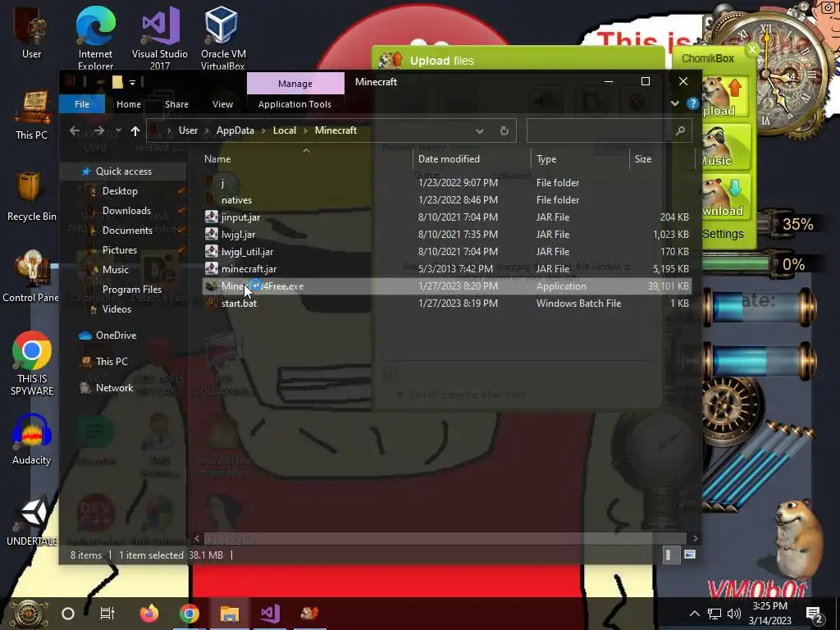The image size is (840, 630).
Task: Open Recycle Bin desktop icon
Action: [x=32, y=197]
